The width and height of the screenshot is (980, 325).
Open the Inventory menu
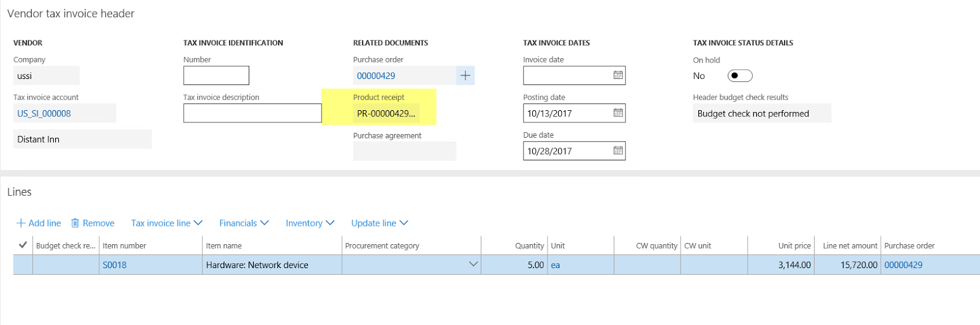310,223
